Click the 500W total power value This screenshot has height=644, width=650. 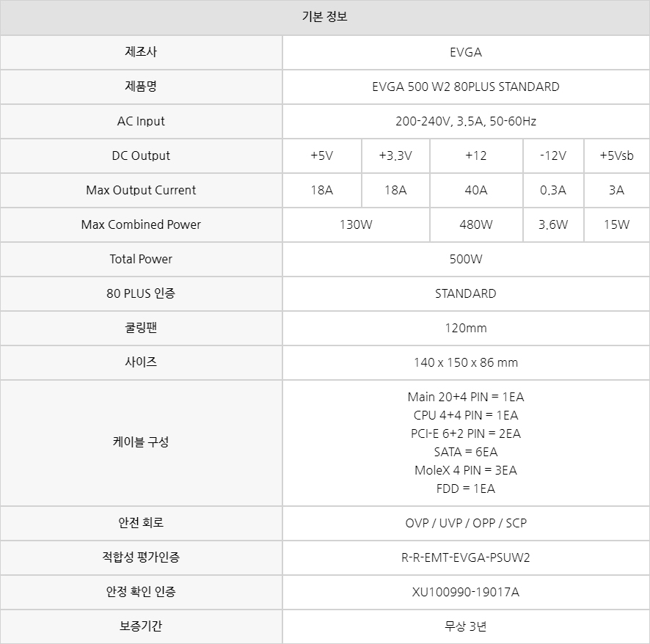tap(465, 259)
